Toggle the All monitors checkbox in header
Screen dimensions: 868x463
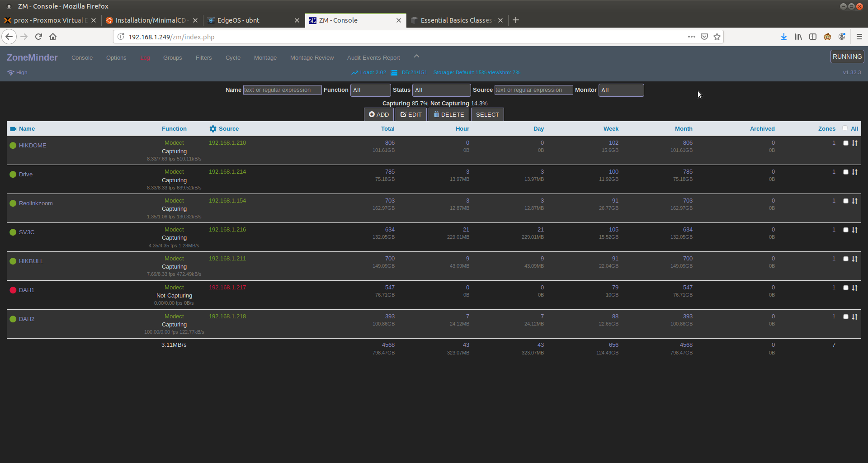click(845, 128)
